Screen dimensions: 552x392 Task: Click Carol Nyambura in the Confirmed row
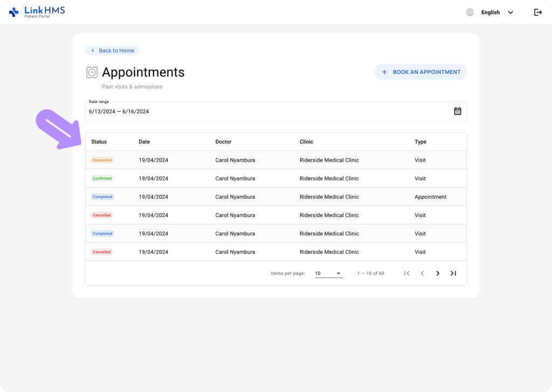pyautogui.click(x=235, y=178)
